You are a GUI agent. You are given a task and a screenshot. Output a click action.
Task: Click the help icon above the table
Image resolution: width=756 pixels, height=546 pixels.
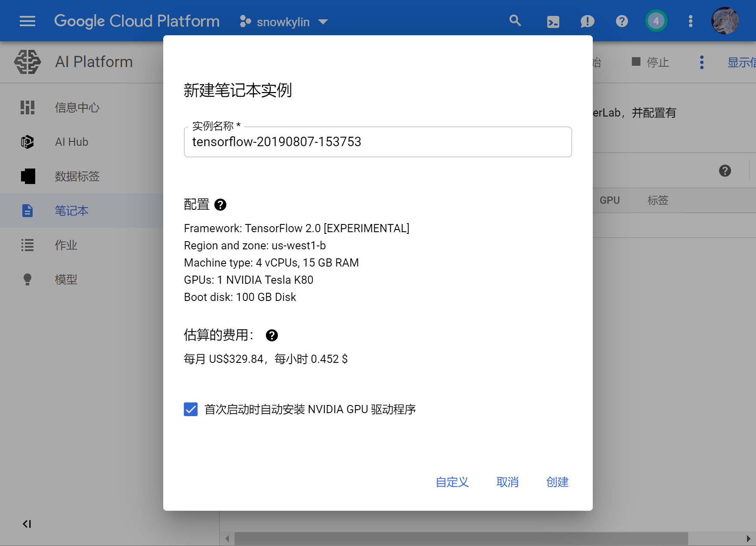click(x=725, y=171)
